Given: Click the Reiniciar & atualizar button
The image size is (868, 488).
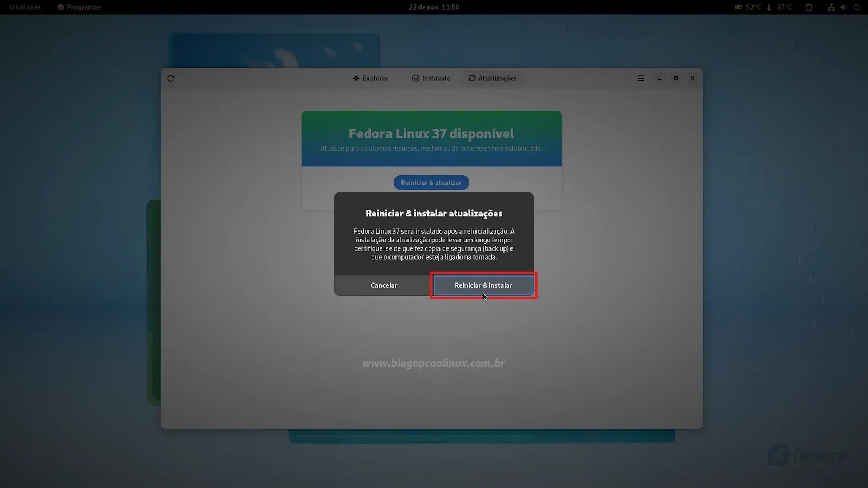Looking at the screenshot, I should click(x=431, y=183).
